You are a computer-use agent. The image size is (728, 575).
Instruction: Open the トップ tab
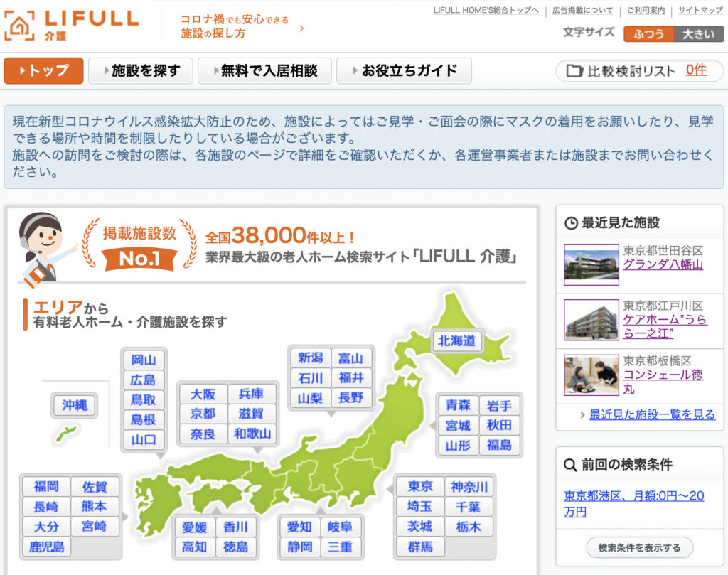(43, 70)
